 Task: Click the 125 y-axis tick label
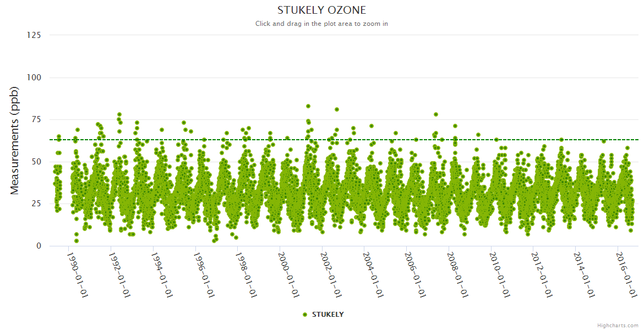(x=34, y=35)
